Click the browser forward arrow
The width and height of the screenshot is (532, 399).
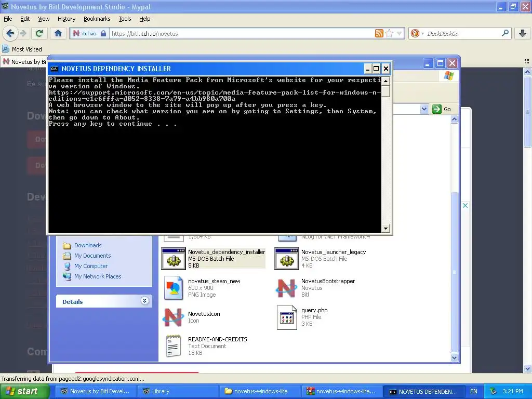pyautogui.click(x=23, y=33)
